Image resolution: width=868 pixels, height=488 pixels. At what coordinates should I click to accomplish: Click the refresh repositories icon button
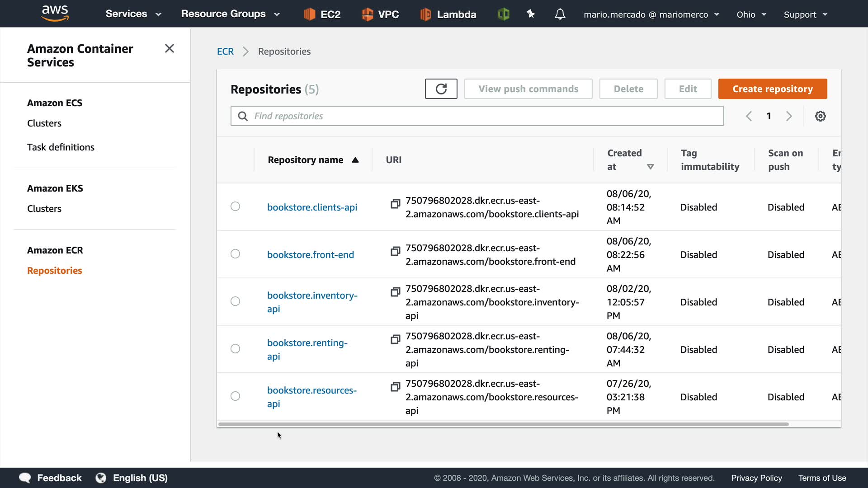[x=441, y=89]
